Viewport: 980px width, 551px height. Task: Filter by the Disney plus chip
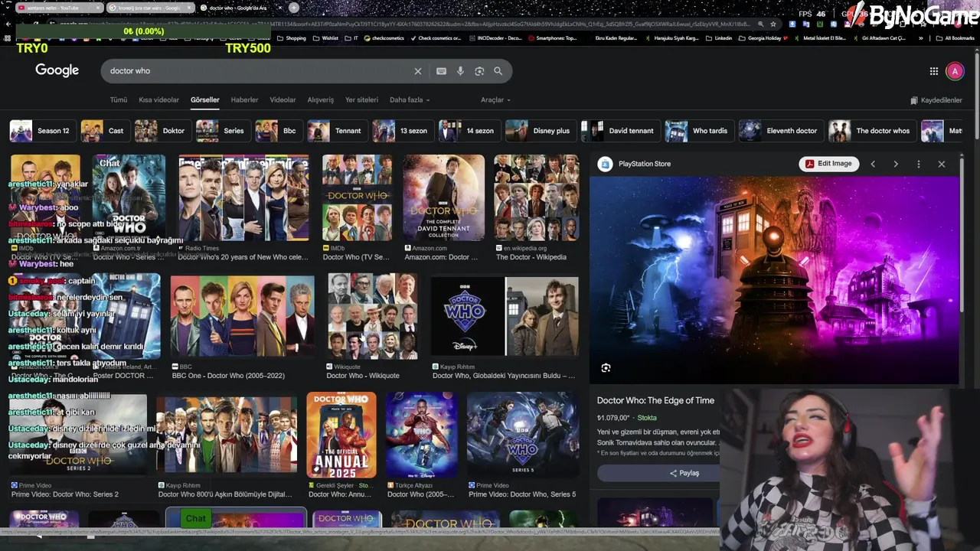coord(540,131)
